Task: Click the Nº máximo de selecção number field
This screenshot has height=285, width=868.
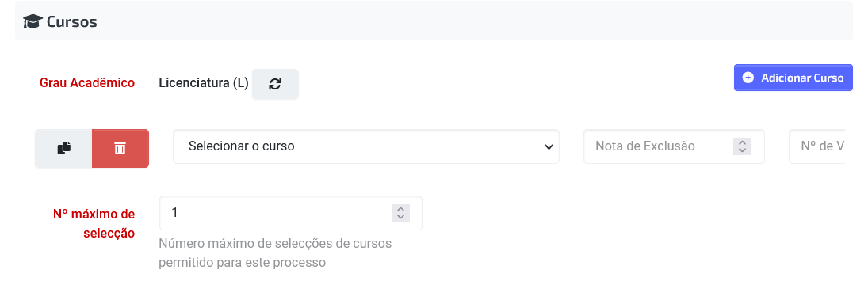Action: tap(291, 213)
